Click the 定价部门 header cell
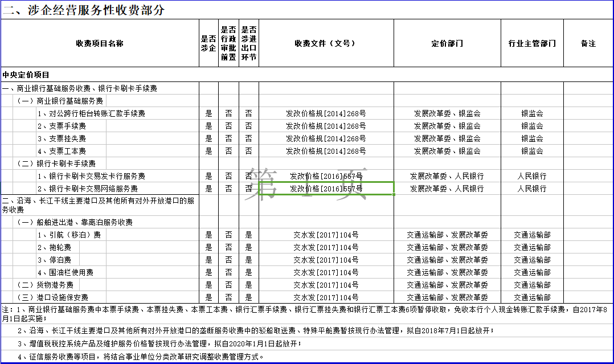614x364 pixels. (x=447, y=43)
